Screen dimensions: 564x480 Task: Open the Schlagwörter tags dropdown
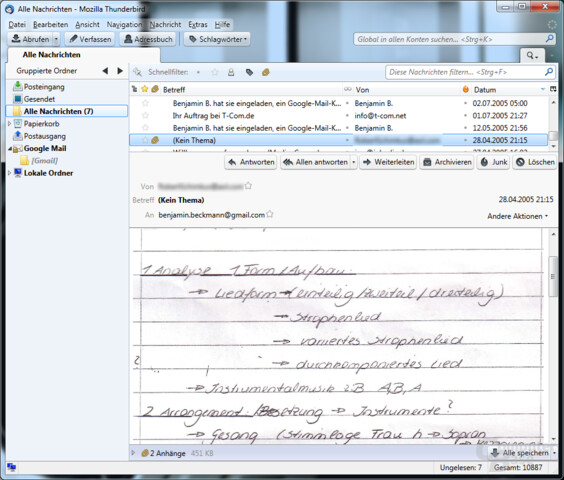pos(217,39)
